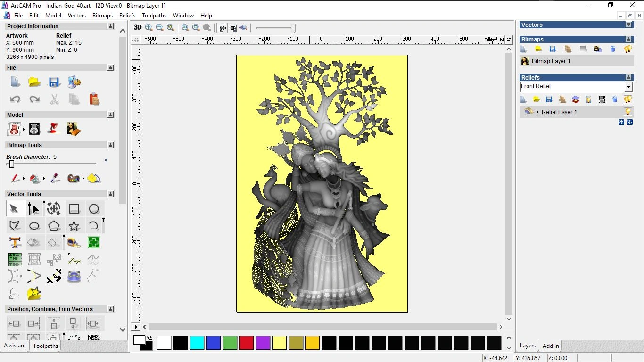644x362 pixels.
Task: Click the Zoom In toolbar icon
Action: pyautogui.click(x=149, y=27)
